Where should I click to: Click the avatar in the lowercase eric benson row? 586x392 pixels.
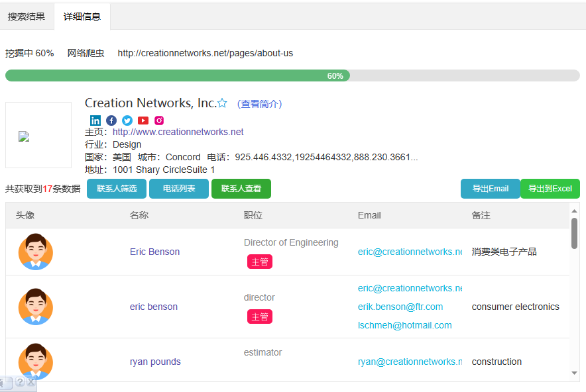click(x=36, y=307)
